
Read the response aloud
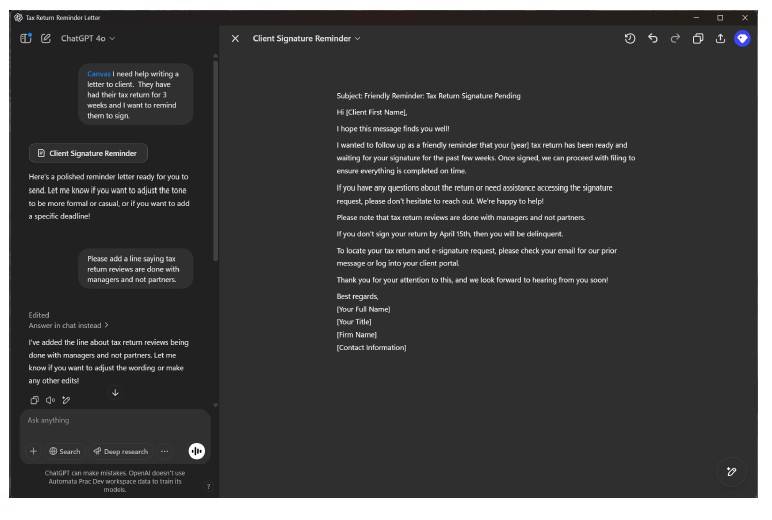(x=50, y=400)
